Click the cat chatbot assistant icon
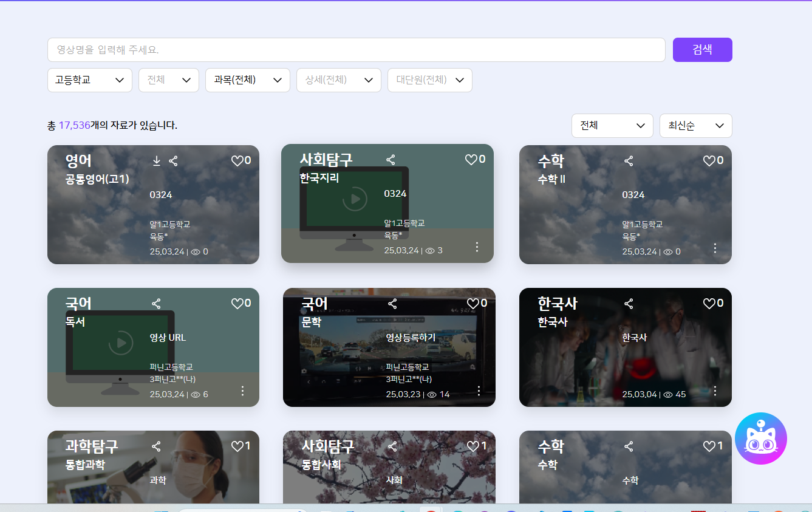The height and width of the screenshot is (512, 812). pos(760,439)
